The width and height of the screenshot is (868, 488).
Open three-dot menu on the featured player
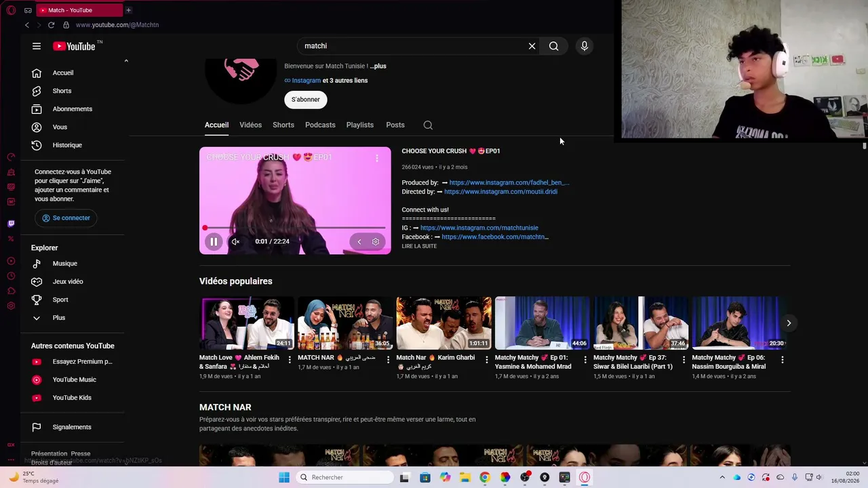(377, 158)
